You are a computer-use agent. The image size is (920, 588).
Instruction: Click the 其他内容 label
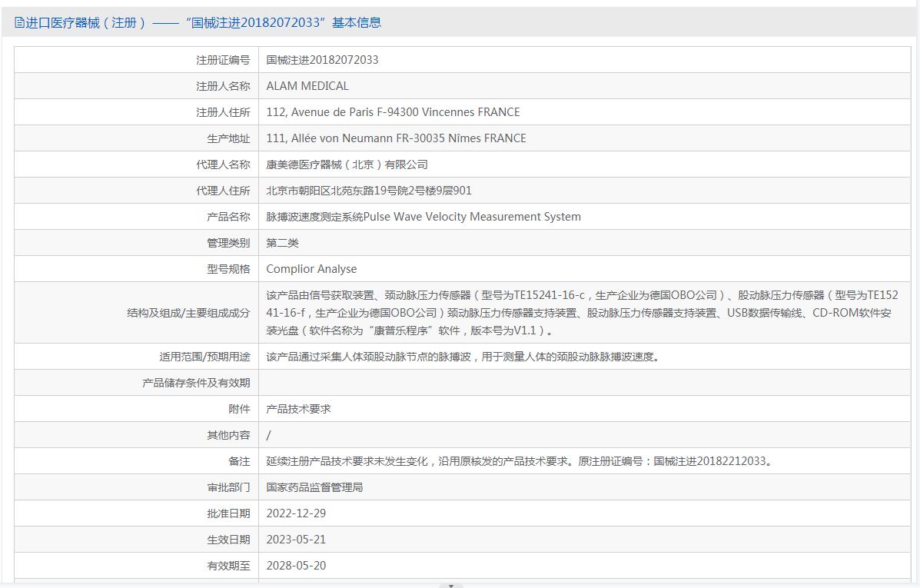[228, 435]
